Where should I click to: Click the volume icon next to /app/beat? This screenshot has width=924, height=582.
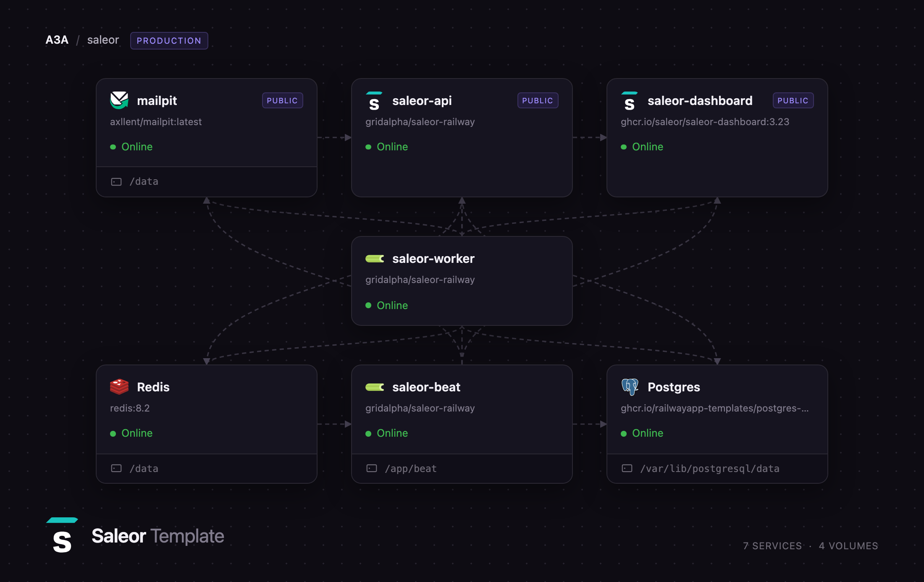pos(372,468)
